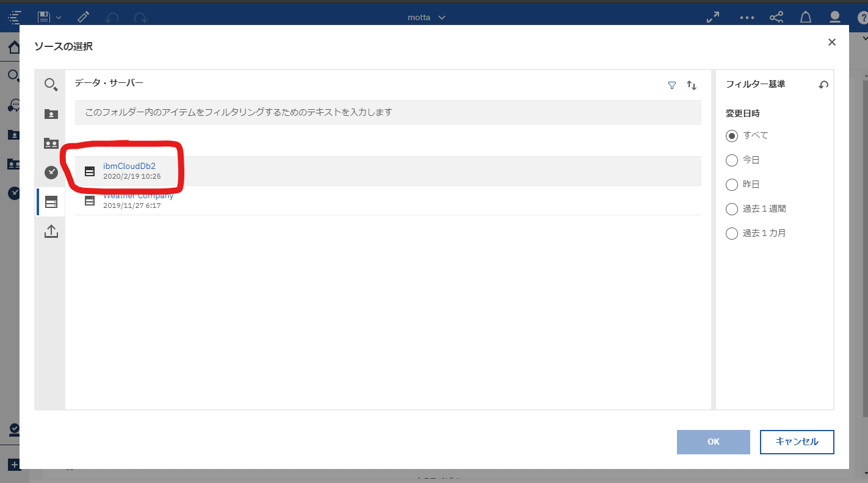Screen dimensions: 868x483
Task: Expand the save options dropdown arrow
Action: click(59, 18)
